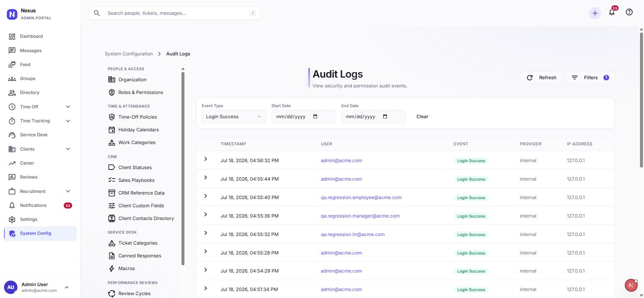644x298 pixels.
Task: Expand the 04:55:32 PM log row
Action: point(206,233)
